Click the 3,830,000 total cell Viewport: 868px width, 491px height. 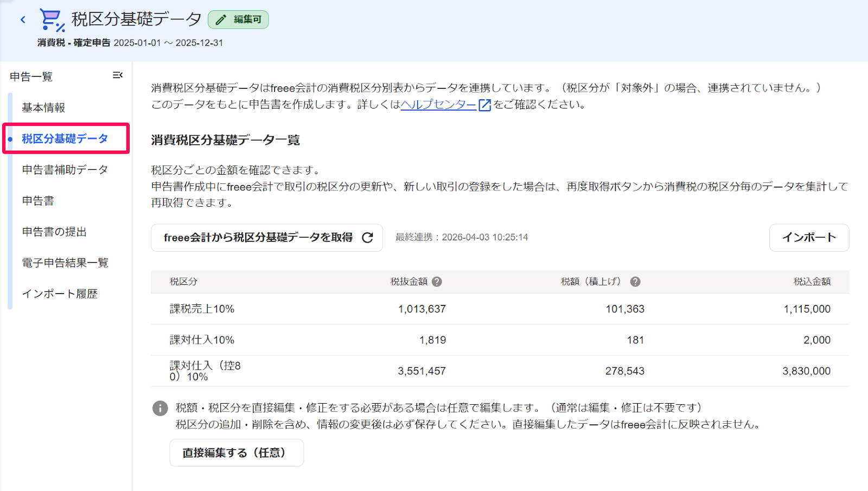pos(807,371)
